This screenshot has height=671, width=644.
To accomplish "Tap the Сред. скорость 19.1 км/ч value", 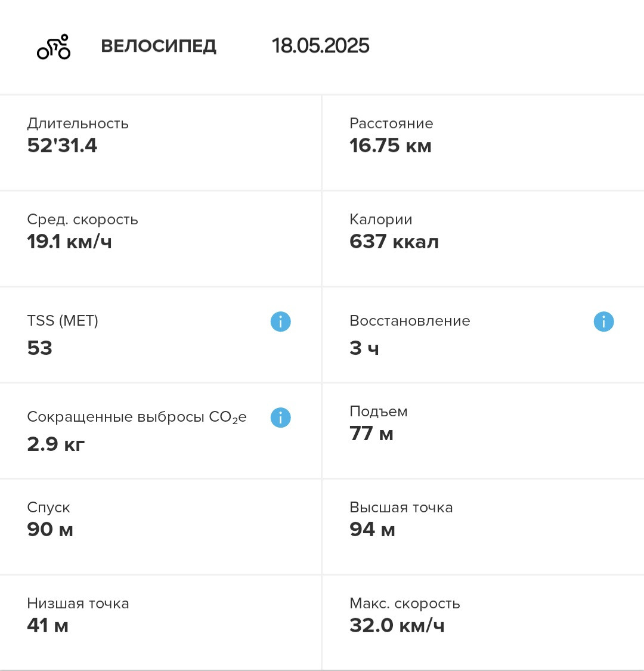I will pyautogui.click(x=69, y=242).
